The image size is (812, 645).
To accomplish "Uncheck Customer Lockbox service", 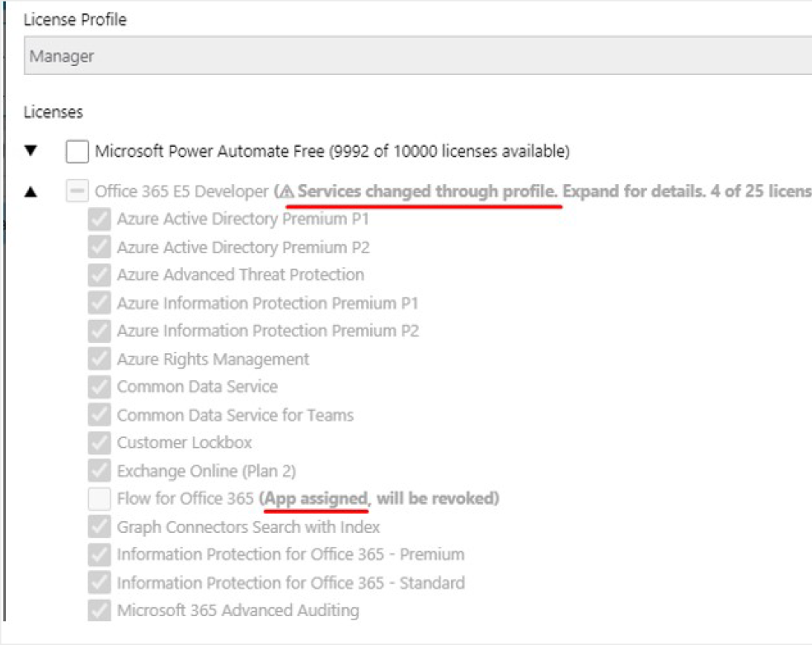I will pos(99,442).
